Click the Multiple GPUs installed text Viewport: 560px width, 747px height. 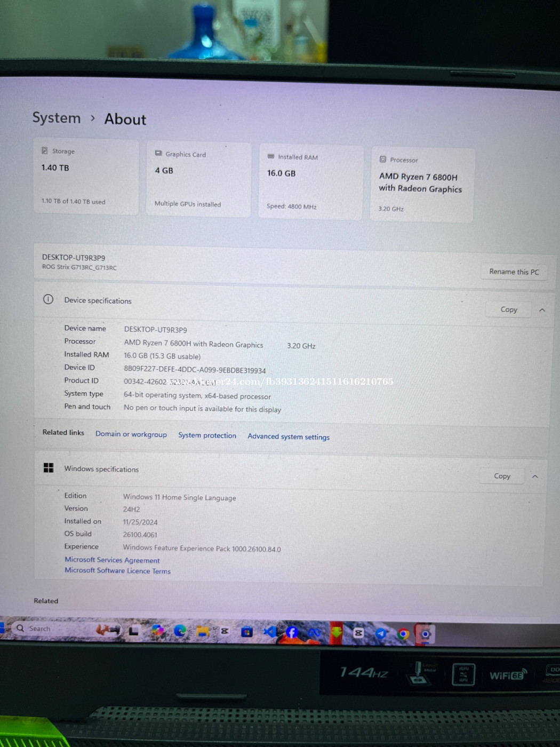coord(188,204)
